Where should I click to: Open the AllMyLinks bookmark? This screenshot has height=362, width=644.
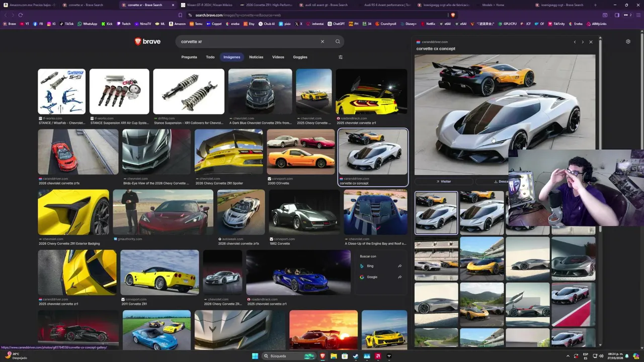596,24
